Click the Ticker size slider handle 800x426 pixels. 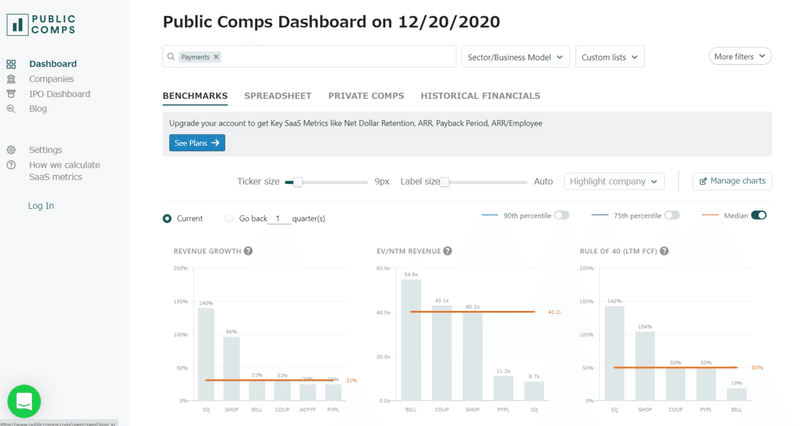[x=297, y=182]
